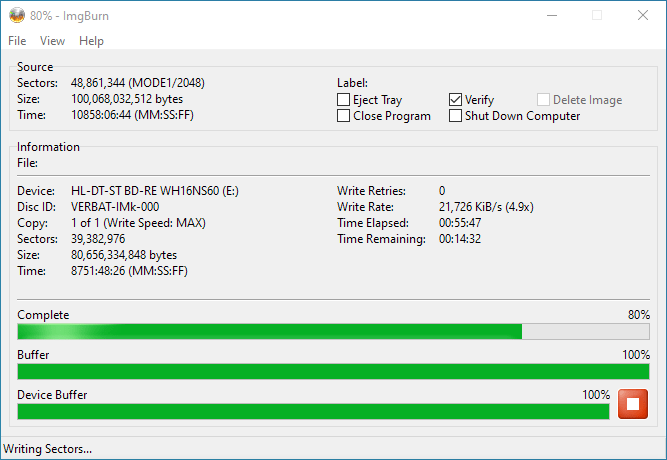Image resolution: width=667 pixels, height=460 pixels.
Task: Click the 80% Complete percentage label
Action: click(x=639, y=315)
